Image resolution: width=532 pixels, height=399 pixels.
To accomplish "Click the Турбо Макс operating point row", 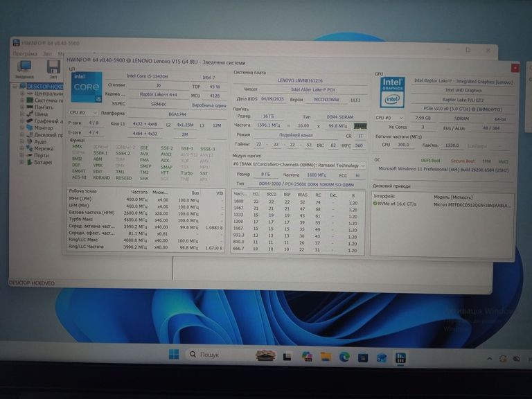I will (146, 220).
